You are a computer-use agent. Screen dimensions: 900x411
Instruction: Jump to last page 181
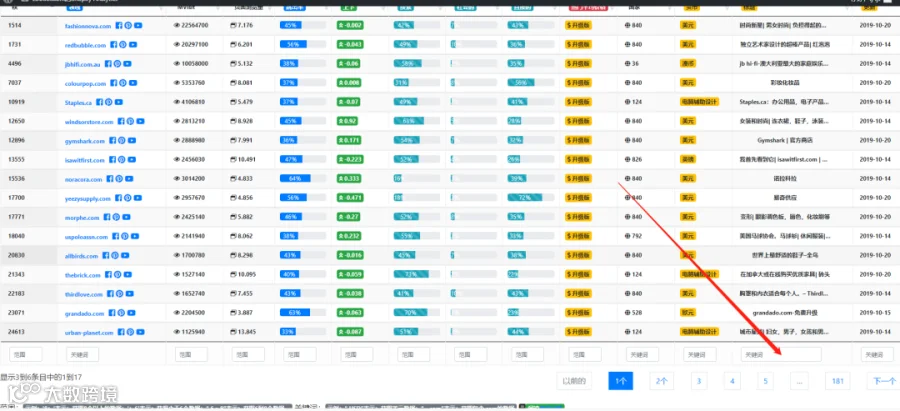click(x=837, y=381)
